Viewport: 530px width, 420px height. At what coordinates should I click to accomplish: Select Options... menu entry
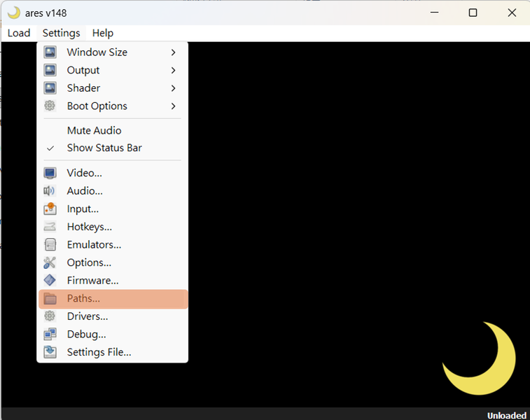coord(113,262)
